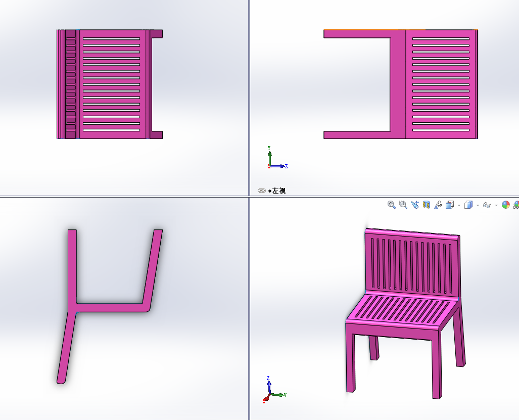Viewport: 519px width, 420px height.
Task: Expand the View Orientation dropdown arrow
Action: [459, 205]
